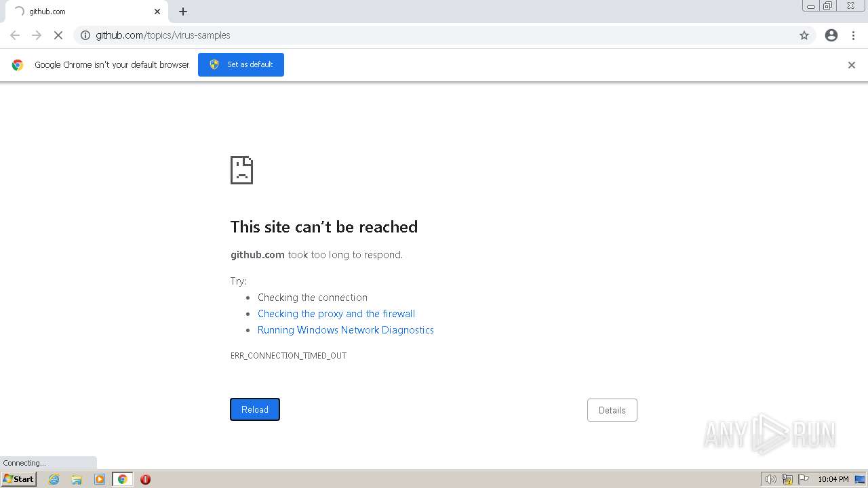Switch to Chrome in the taskbar
This screenshot has width=868, height=488.
tap(122, 479)
